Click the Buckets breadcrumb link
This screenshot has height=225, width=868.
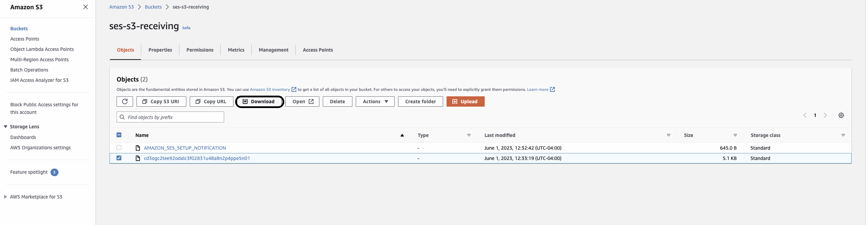coord(153,7)
